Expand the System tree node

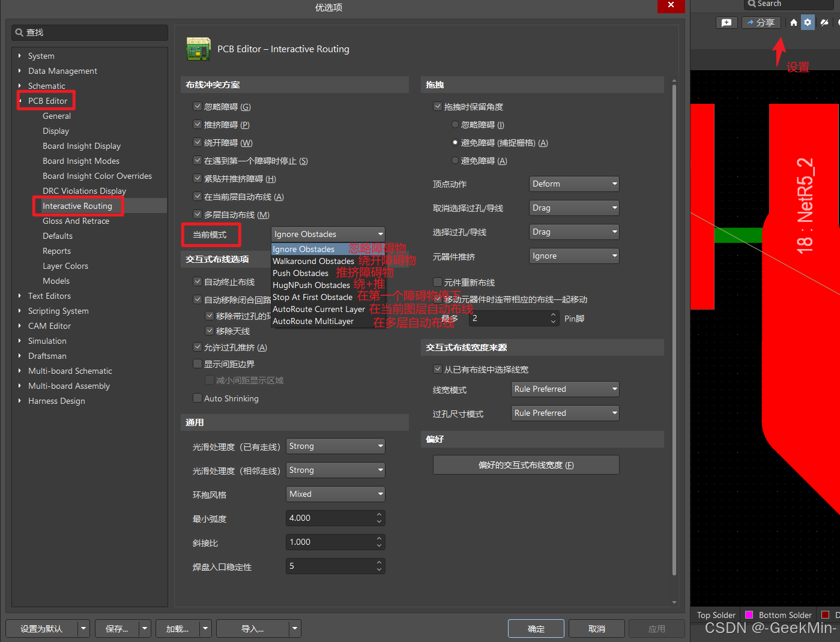click(20, 56)
